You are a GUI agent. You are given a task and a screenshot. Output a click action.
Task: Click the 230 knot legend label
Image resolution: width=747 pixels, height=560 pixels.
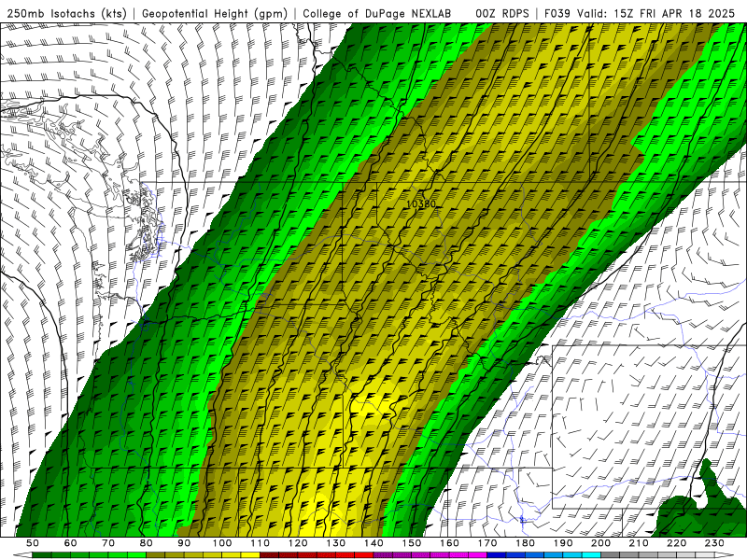pos(714,543)
